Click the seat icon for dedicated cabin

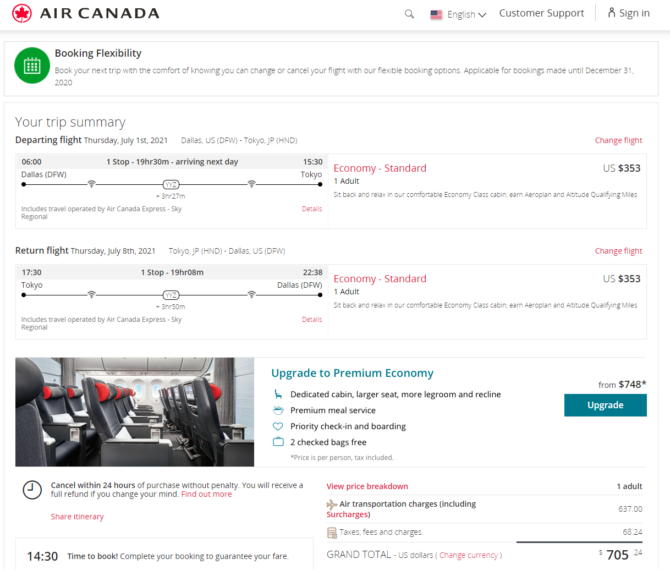point(278,394)
